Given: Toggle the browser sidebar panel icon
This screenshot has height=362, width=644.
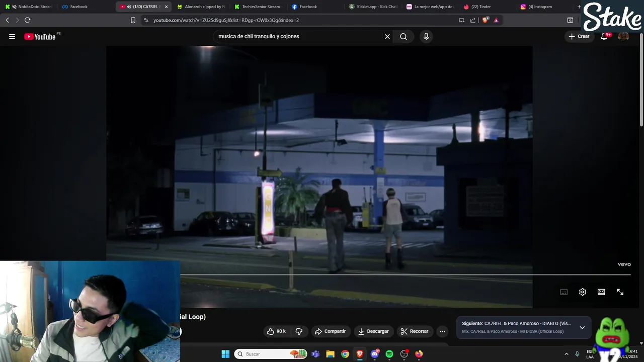Looking at the screenshot, I should click(x=570, y=20).
